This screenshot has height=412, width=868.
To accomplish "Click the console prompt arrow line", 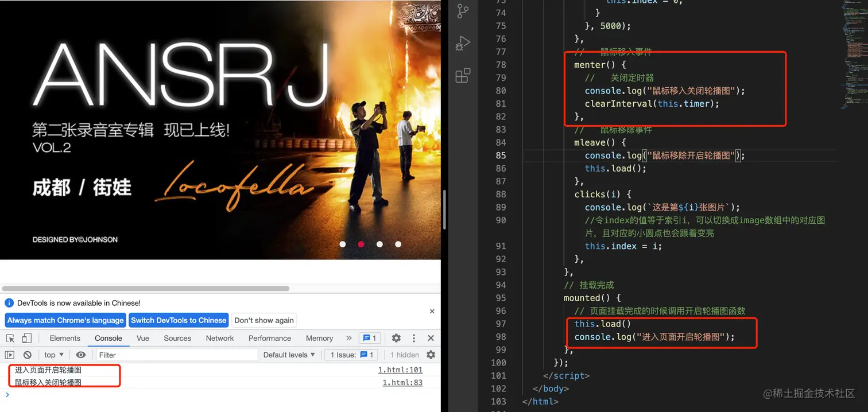I will [220, 394].
